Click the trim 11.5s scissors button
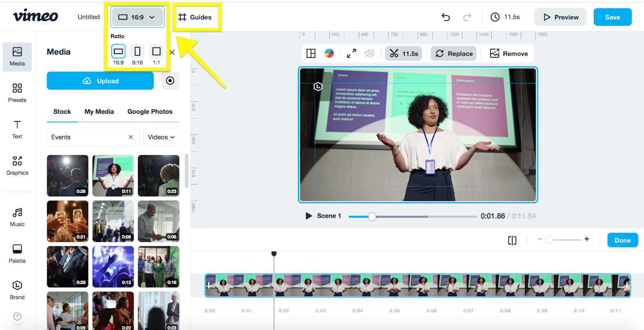The height and width of the screenshot is (330, 644). 404,53
